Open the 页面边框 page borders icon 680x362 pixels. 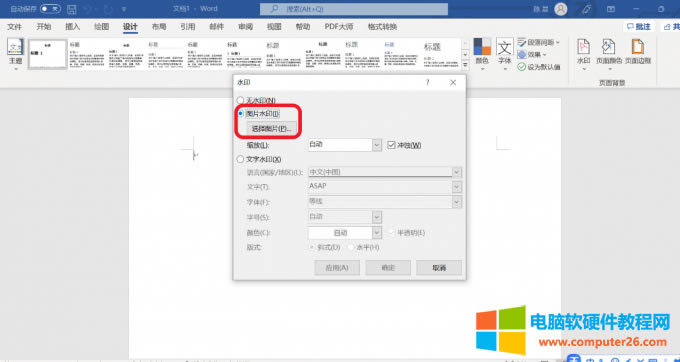638,47
